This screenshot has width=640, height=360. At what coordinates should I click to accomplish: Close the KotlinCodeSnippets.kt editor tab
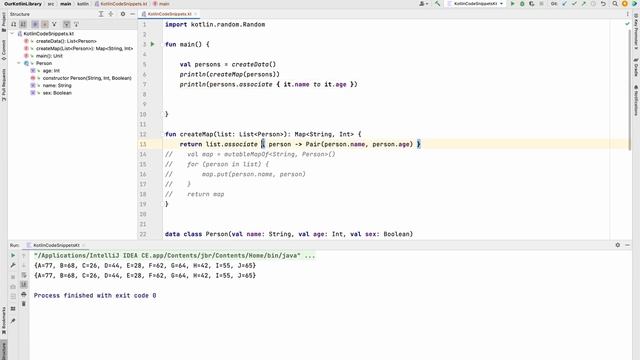pyautogui.click(x=196, y=14)
